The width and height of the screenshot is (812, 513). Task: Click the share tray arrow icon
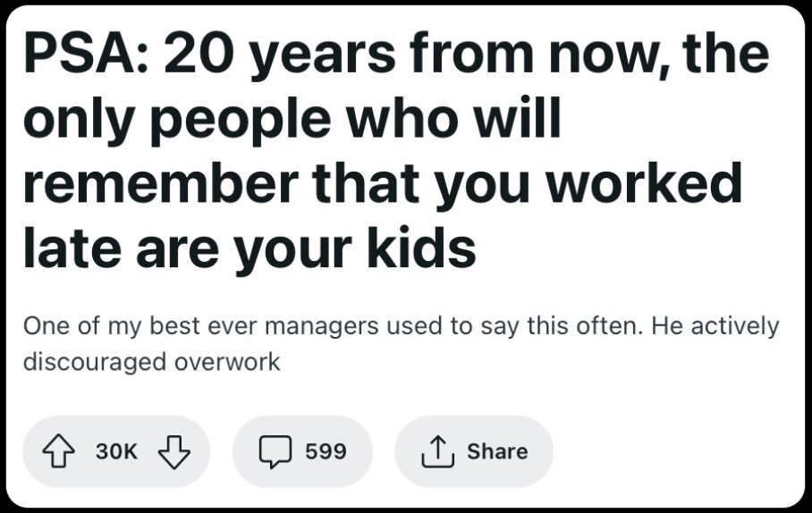point(437,451)
